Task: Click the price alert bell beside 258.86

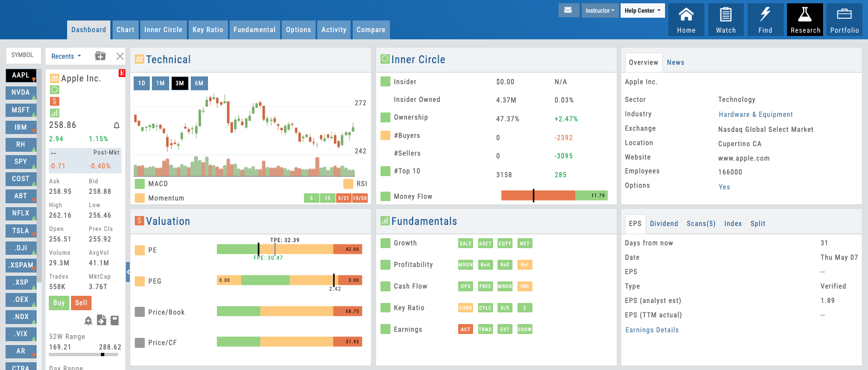Action: (x=116, y=126)
